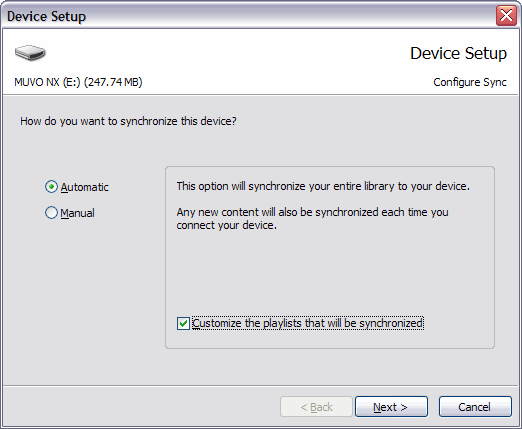Click the 'Customize the playlists' label text
Viewport: 522px width, 429px height.
pyautogui.click(x=308, y=323)
